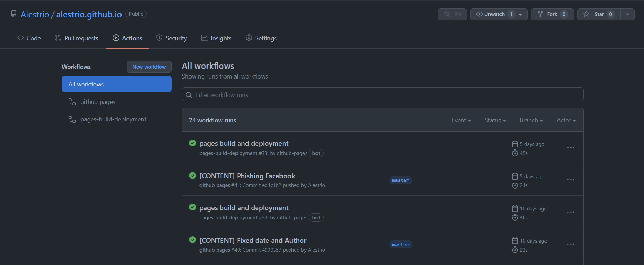Open the Alestrio owner profile link
The width and height of the screenshot is (644, 265).
35,14
